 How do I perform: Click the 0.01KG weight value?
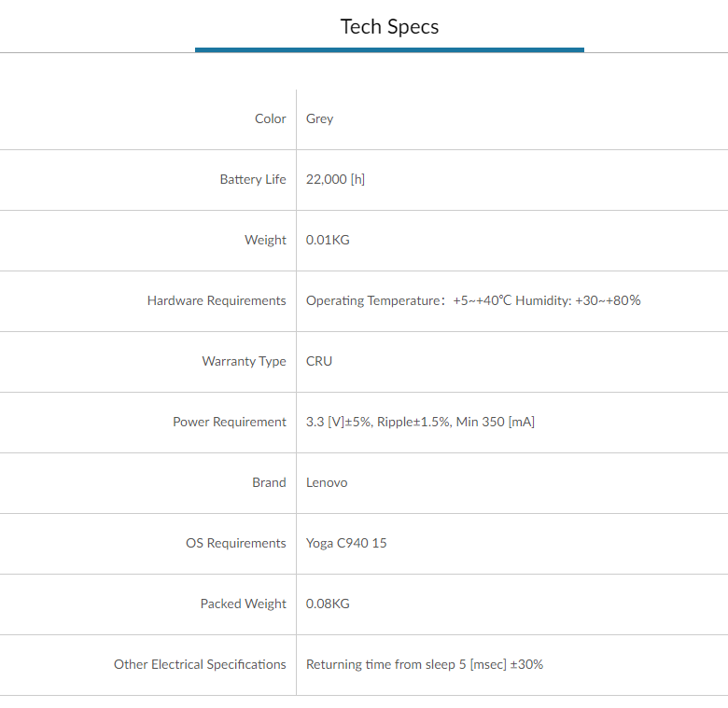tap(328, 240)
